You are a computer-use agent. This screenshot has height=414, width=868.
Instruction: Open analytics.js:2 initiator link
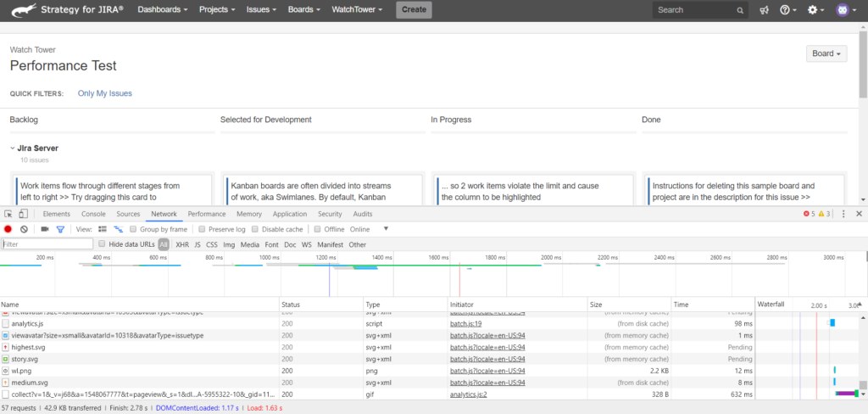pos(468,394)
